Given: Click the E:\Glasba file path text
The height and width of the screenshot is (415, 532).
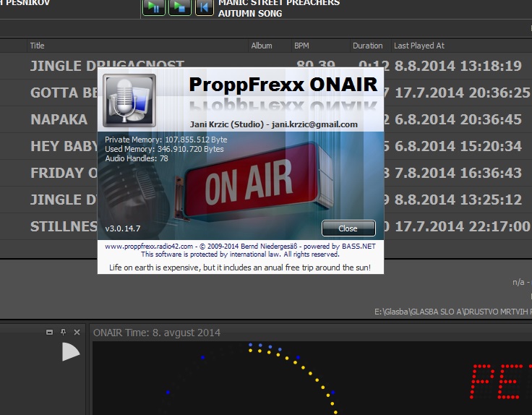Looking at the screenshot, I should (x=453, y=312).
